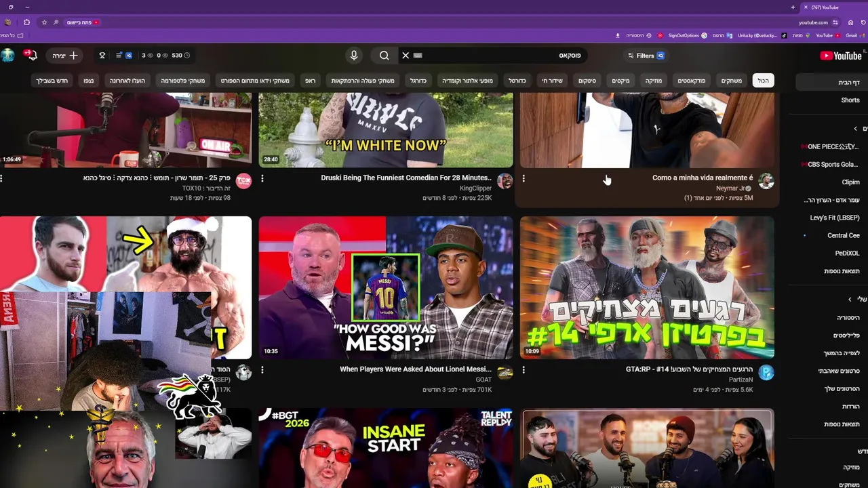Open PartizaN channel avatar

pyautogui.click(x=766, y=373)
